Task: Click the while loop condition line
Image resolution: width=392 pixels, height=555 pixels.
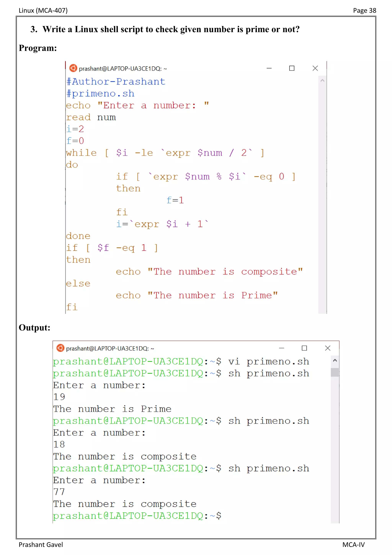Action: click(x=166, y=153)
